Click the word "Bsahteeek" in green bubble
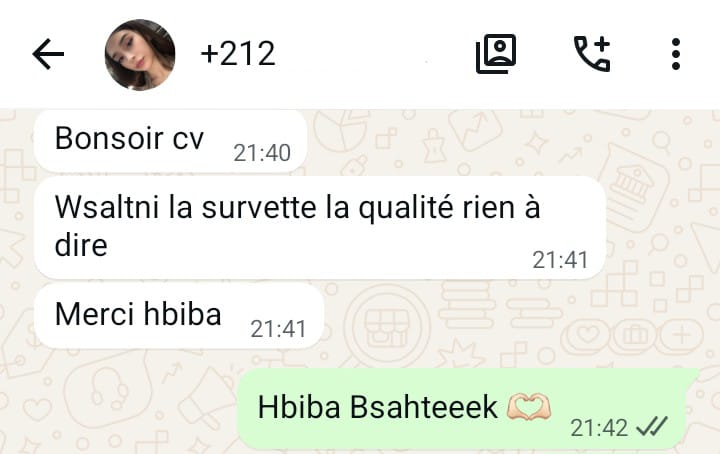 (423, 407)
